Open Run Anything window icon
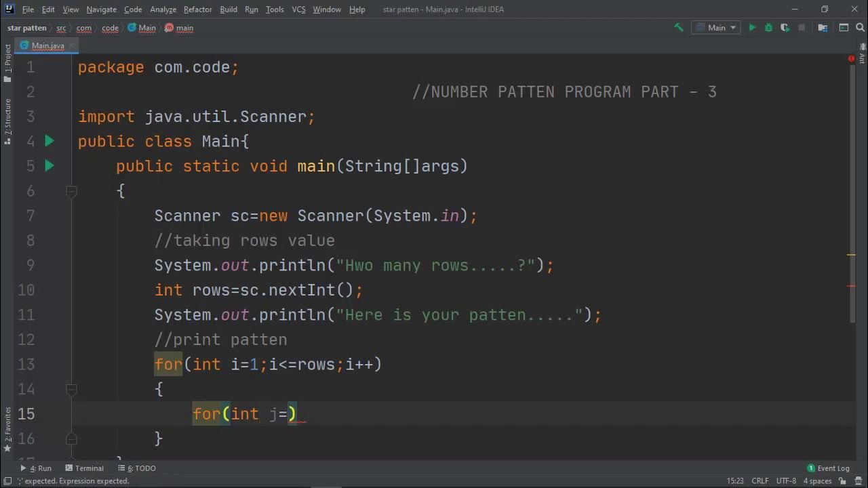This screenshot has width=868, height=488. tap(844, 28)
